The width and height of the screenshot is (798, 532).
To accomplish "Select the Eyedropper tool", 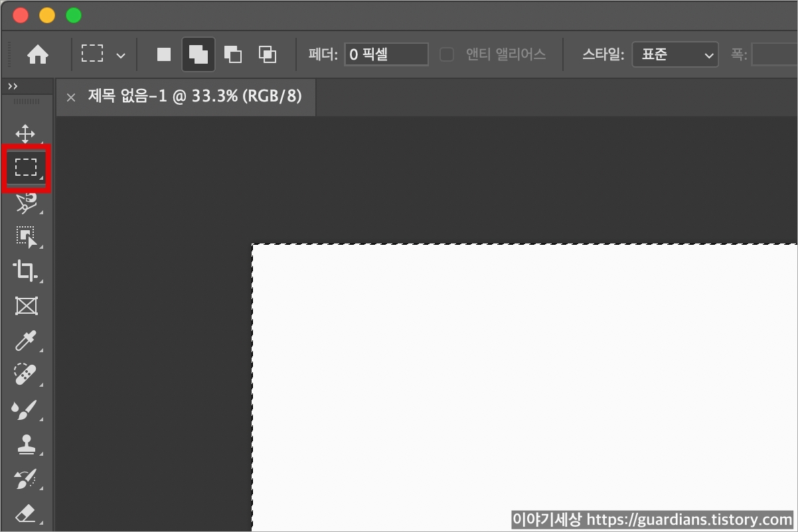I will (25, 341).
